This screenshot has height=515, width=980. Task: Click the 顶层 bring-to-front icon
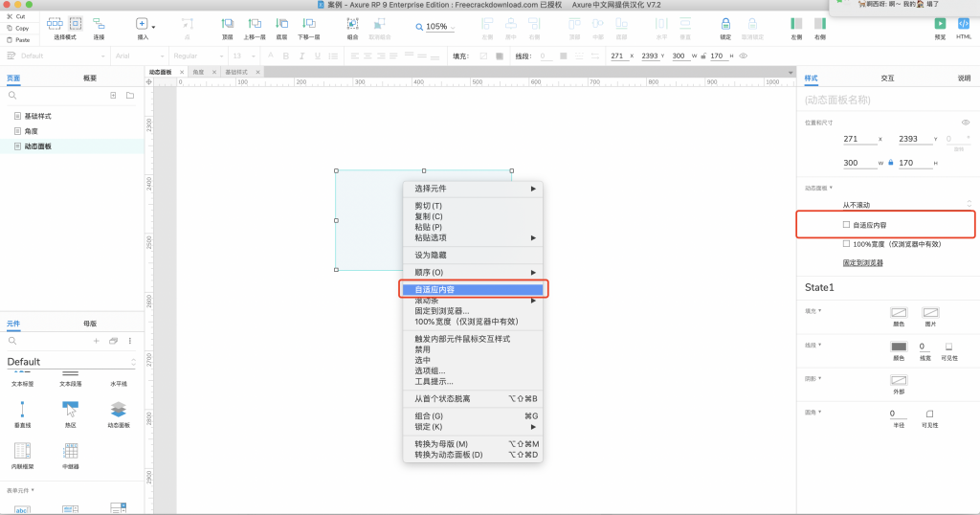coord(228,23)
